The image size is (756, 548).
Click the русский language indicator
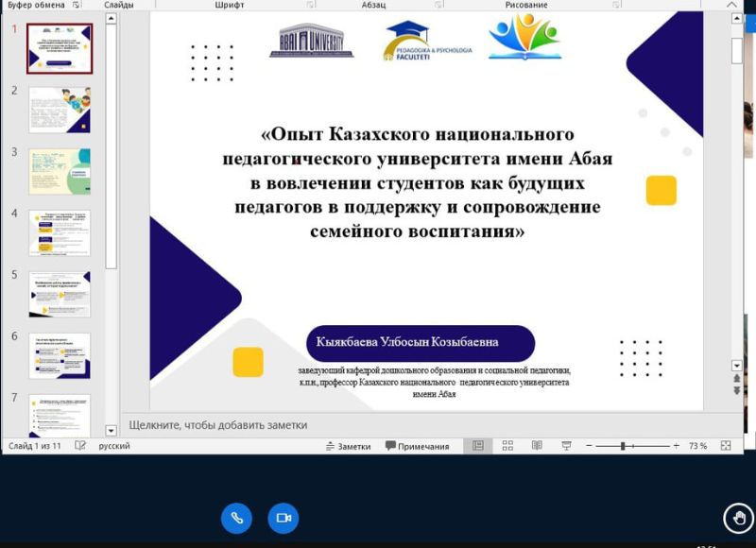tap(114, 446)
